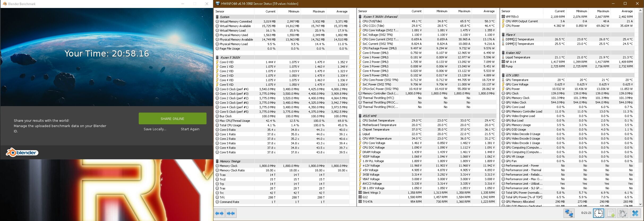644x221 pixels.
Task: Click the Average column header in third panel
Action: [x=623, y=11]
